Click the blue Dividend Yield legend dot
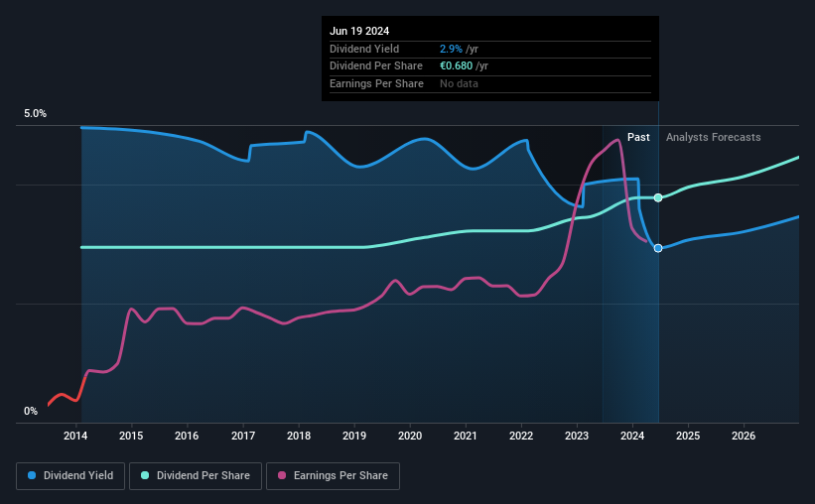The image size is (815, 504). 32,475
